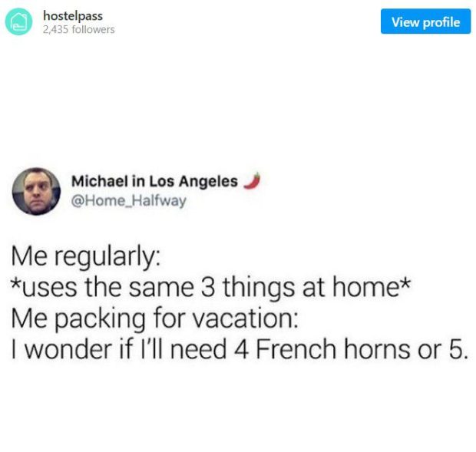Click the teal hostelpass house avatar
Image resolution: width=476 pixels, height=452 pixels.
(x=18, y=21)
